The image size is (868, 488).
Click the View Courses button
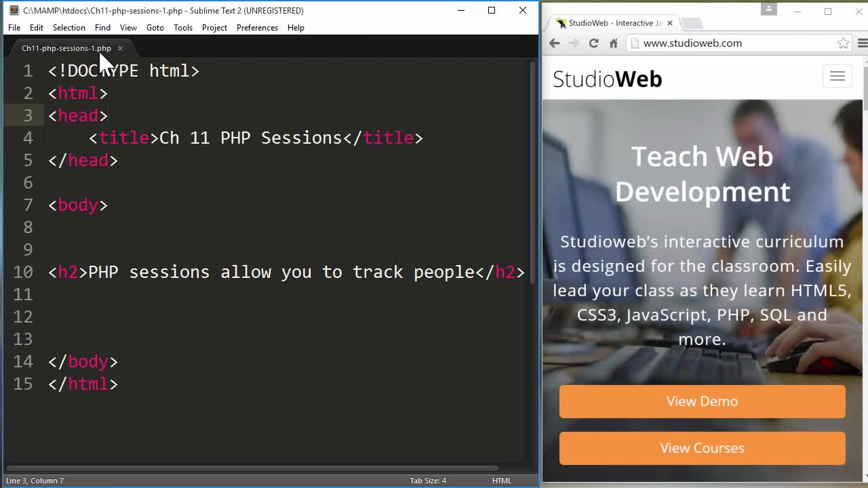pos(703,448)
